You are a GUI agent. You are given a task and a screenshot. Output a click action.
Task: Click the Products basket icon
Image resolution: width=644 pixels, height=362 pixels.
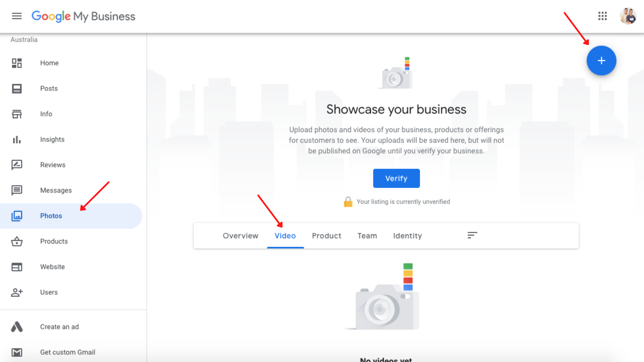[17, 241]
